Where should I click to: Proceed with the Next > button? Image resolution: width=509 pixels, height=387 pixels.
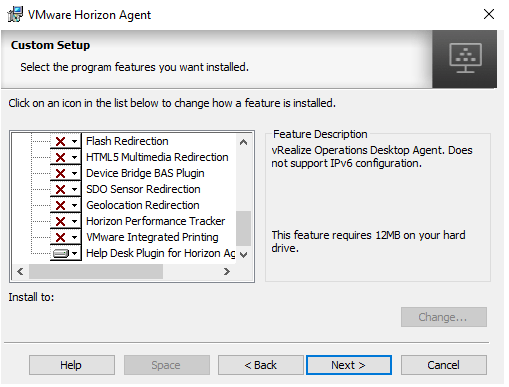pyautogui.click(x=349, y=365)
